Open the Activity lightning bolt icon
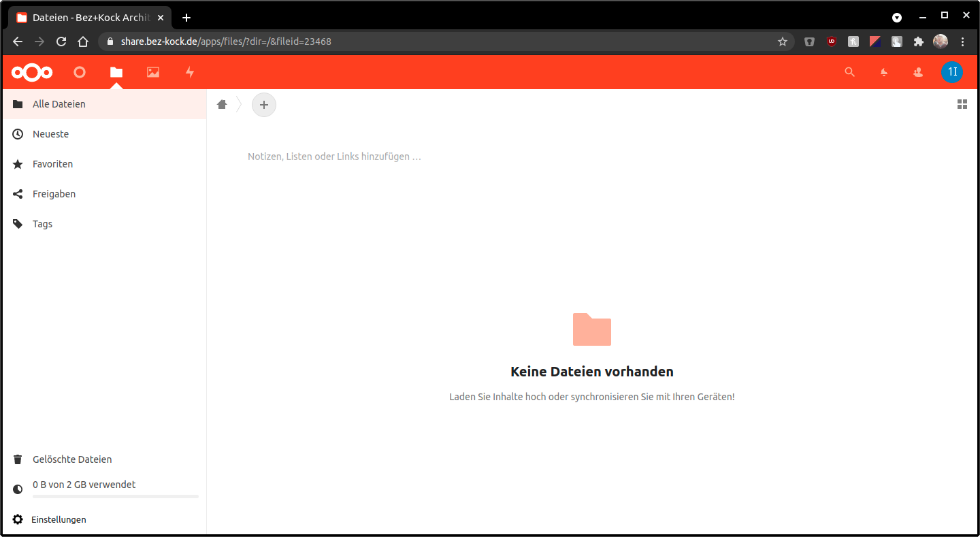This screenshot has width=980, height=537. [x=190, y=72]
